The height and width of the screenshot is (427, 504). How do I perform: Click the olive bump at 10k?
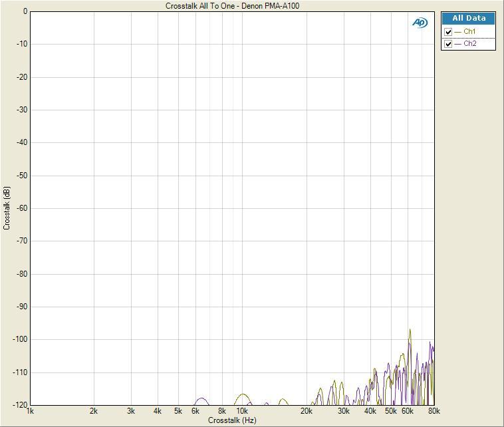coord(243,395)
